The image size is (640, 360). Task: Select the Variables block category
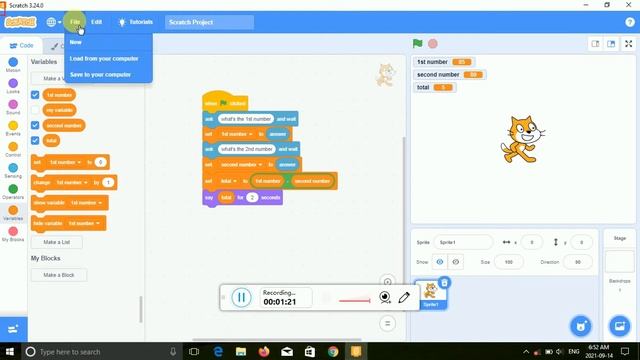(13, 213)
